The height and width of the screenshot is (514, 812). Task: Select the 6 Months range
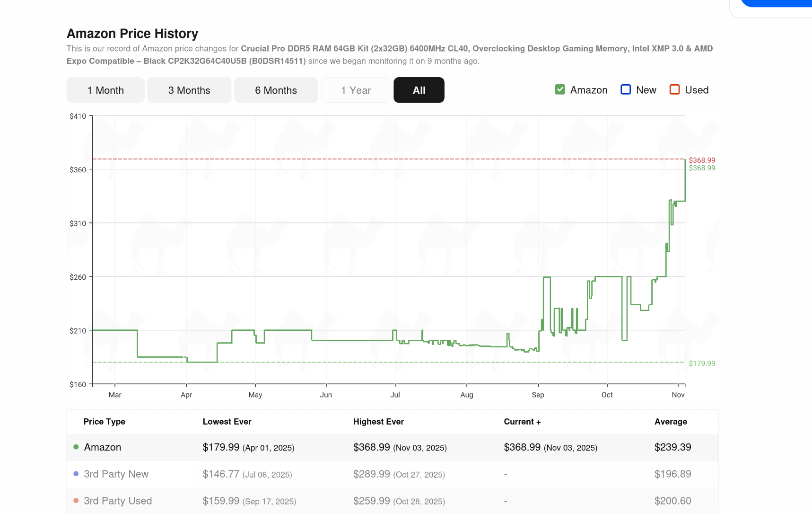pyautogui.click(x=276, y=90)
